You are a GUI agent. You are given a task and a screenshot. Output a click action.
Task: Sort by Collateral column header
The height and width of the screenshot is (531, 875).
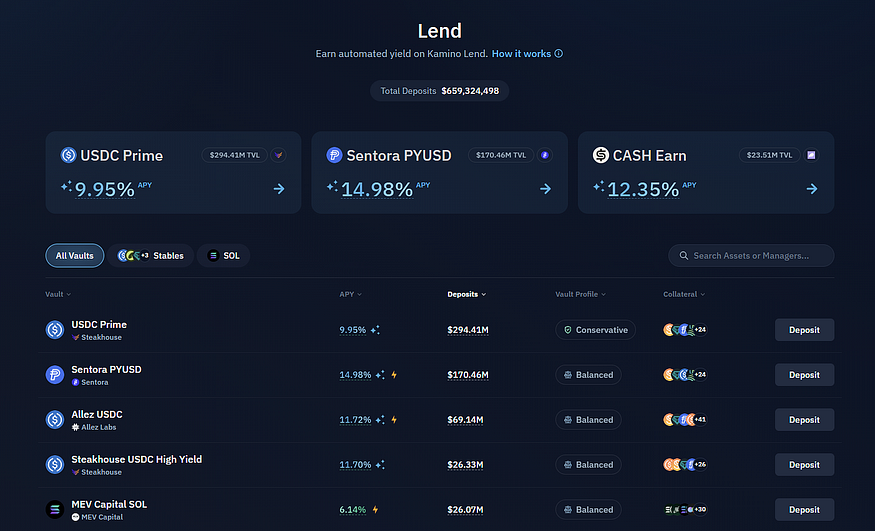(x=684, y=294)
